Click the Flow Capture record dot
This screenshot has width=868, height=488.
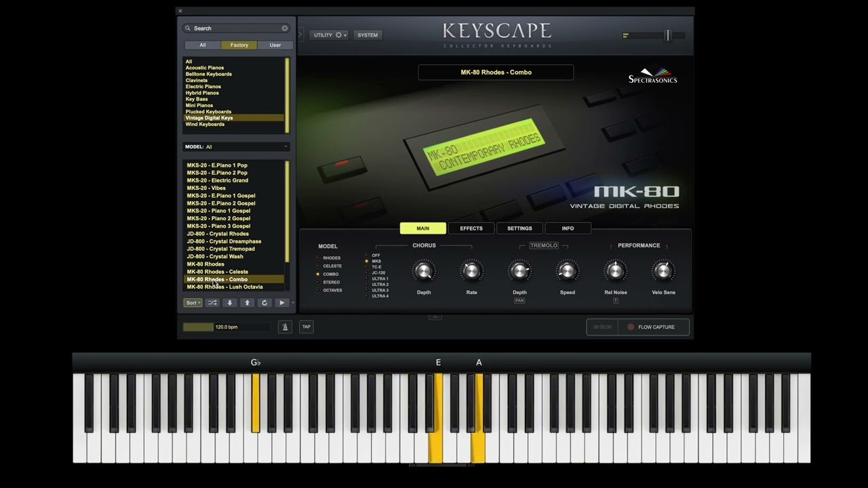click(631, 327)
